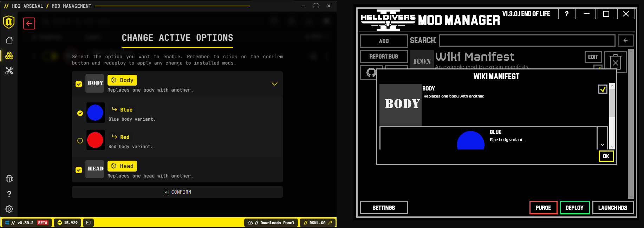Open the Downloads Panel in status bar
The width and height of the screenshot is (644, 228).
271,223
